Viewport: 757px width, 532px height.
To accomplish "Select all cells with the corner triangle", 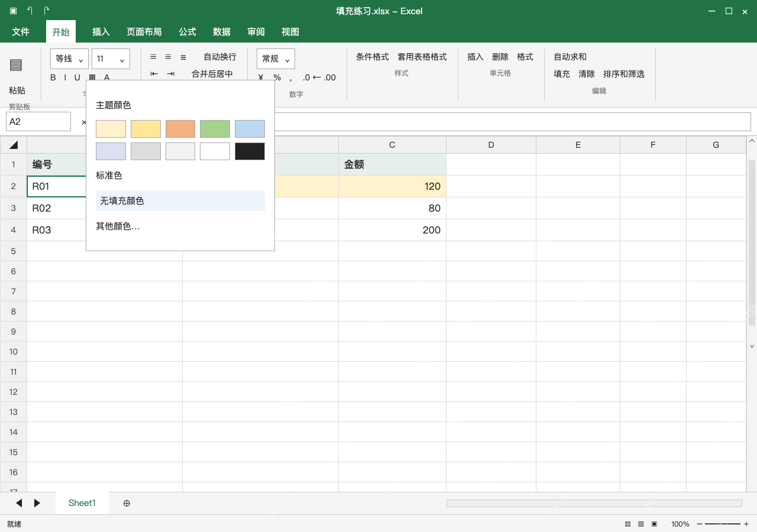I will [14, 145].
